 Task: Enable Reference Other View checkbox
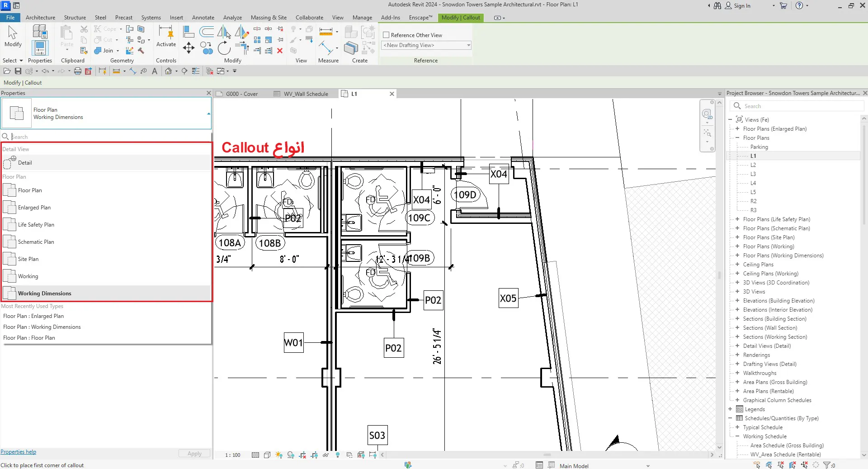coord(386,35)
